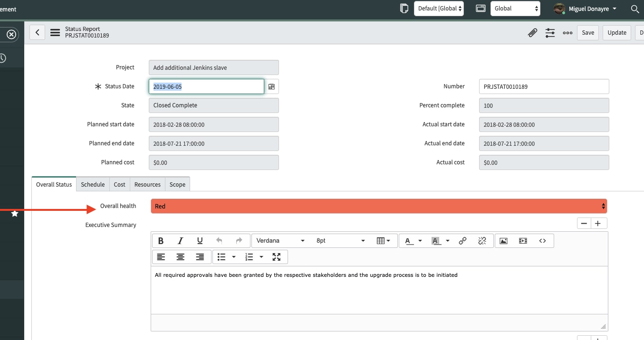The image size is (644, 340).
Task: Insert a link with chain icon
Action: click(462, 241)
